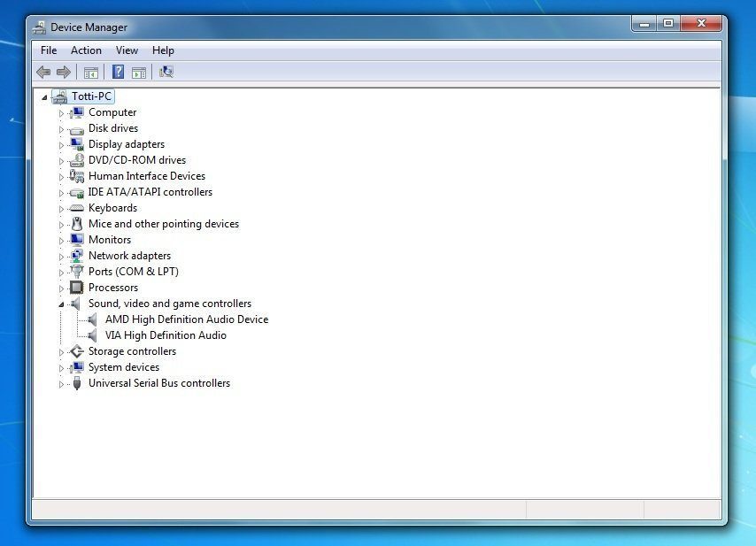This screenshot has width=756, height=546.
Task: Select the AMD High Definition Audio Device text
Action: (187, 319)
